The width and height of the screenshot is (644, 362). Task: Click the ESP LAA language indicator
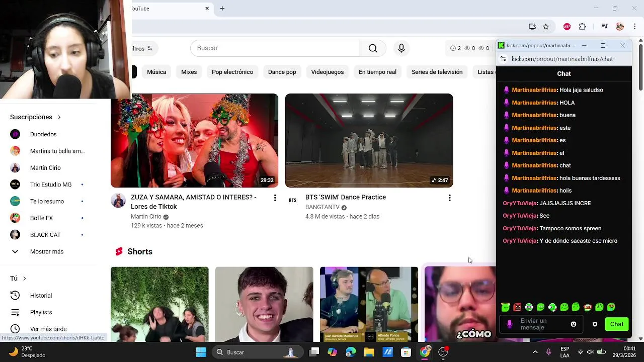click(565, 352)
